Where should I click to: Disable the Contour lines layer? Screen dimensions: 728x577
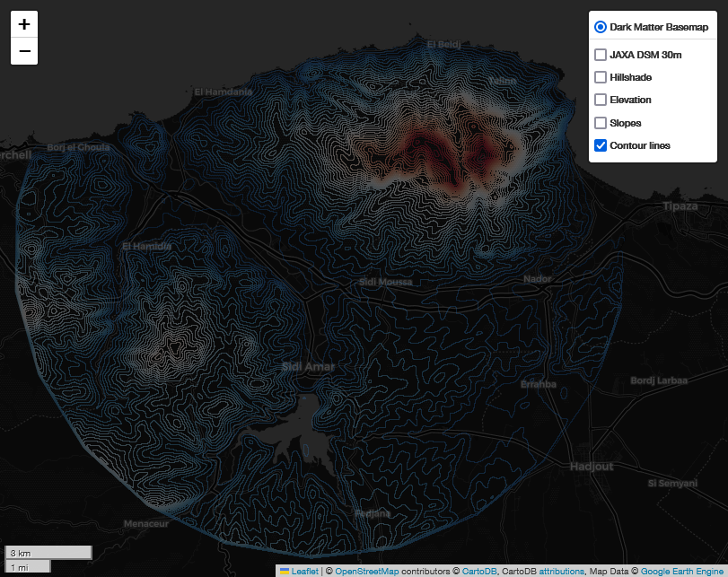tap(600, 145)
